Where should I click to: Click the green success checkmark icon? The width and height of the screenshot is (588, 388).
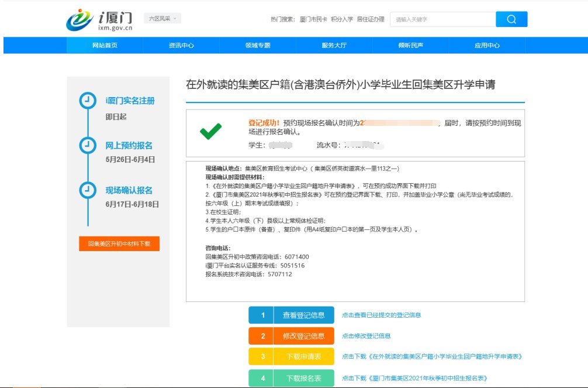[x=210, y=132]
